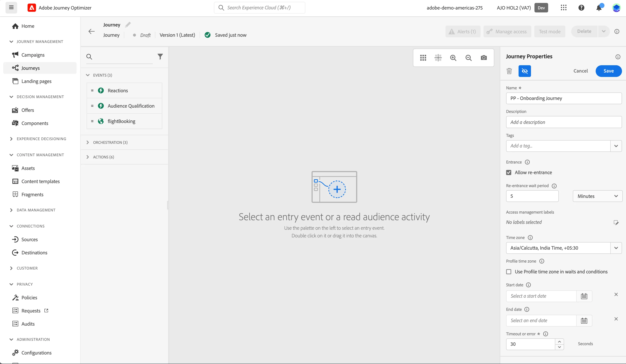The height and width of the screenshot is (364, 626).
Task: Toggle the hide read-only fields eye button
Action: coord(525,71)
